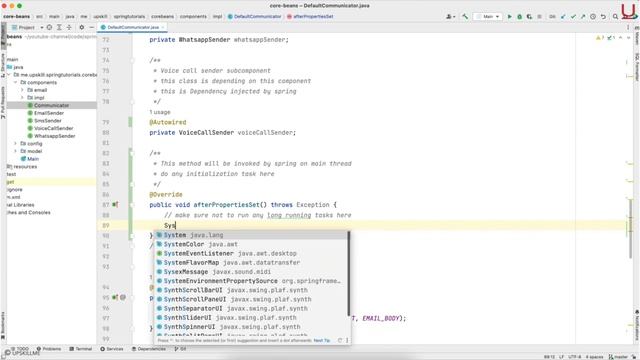Choose SysexMessage completion suggestion

251,272
